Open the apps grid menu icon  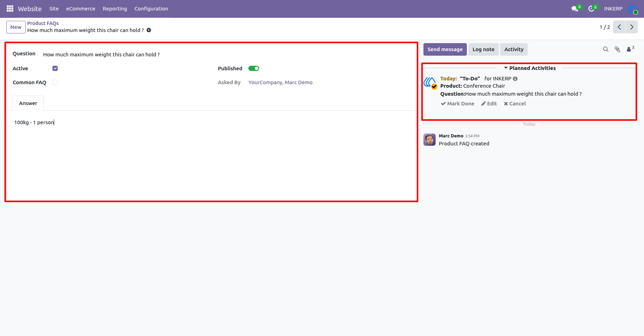pyautogui.click(x=10, y=8)
